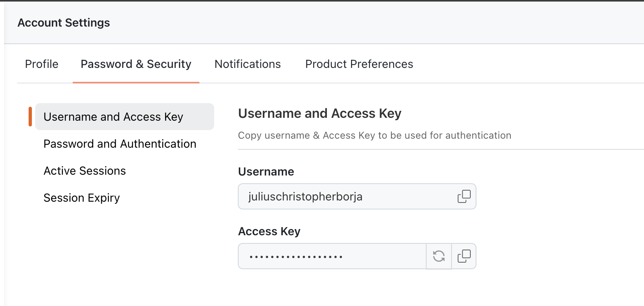Go to Product Preferences tab
The image size is (644, 306).
coord(359,64)
